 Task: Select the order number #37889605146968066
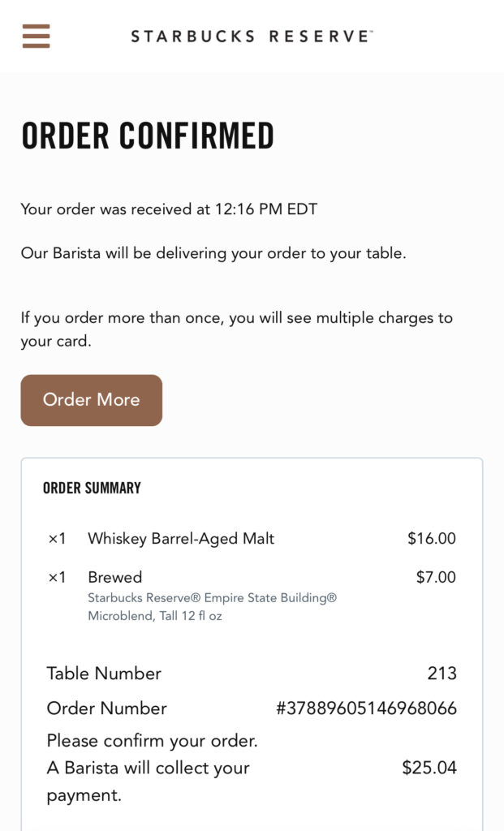coord(366,708)
